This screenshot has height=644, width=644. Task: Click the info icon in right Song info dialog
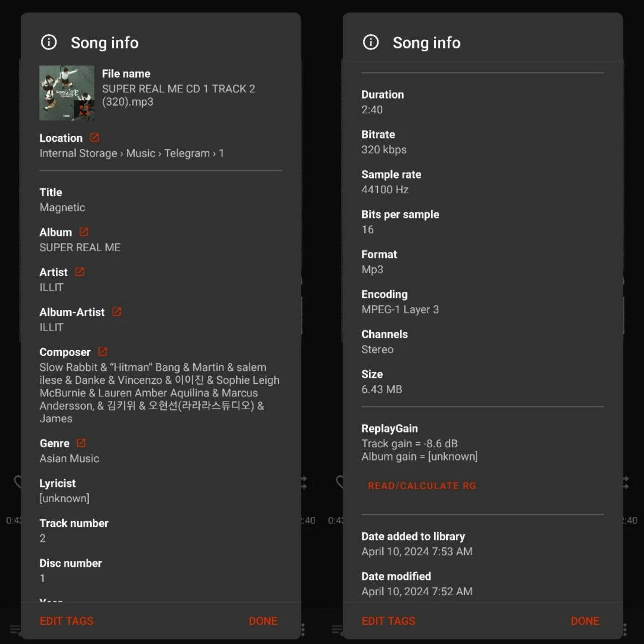click(371, 42)
